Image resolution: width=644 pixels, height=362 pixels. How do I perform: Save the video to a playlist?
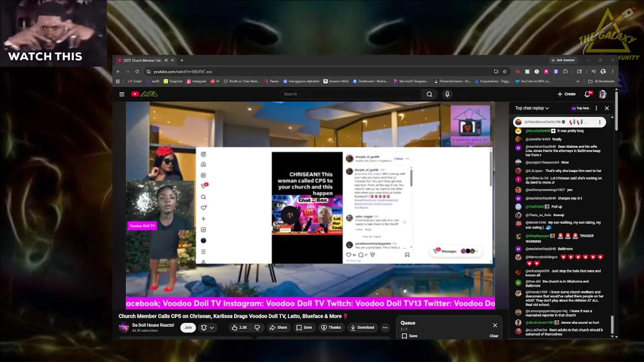click(x=304, y=328)
